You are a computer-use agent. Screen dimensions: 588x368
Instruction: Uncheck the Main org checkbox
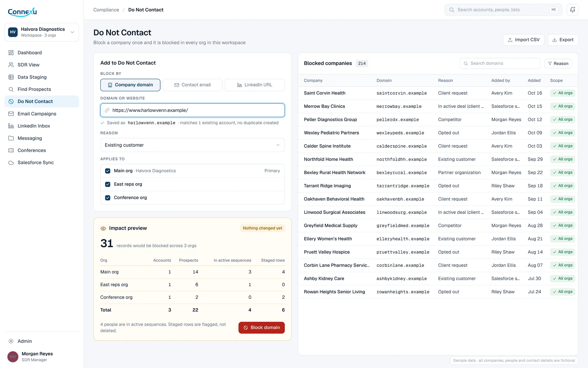[x=108, y=171]
